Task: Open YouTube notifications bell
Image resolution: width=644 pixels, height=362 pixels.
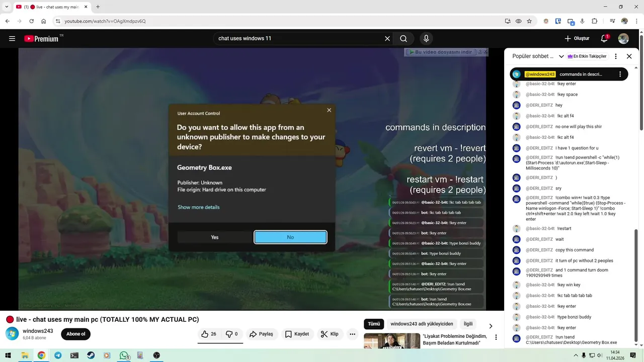Action: [x=605, y=38]
